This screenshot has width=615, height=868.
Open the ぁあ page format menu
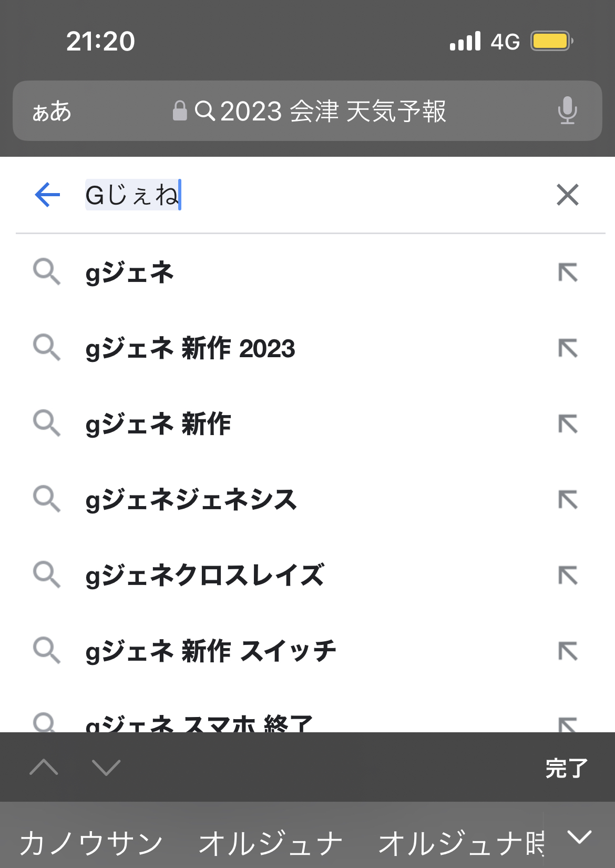click(x=52, y=112)
